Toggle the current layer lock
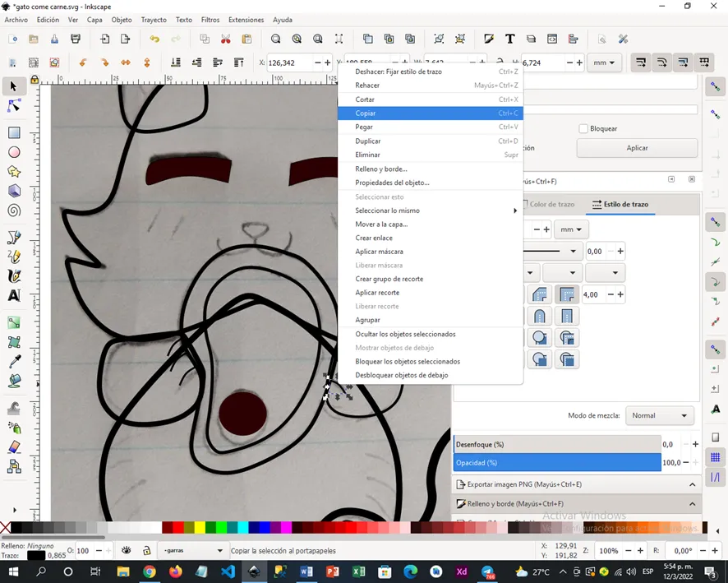This screenshot has height=583, width=728. [x=147, y=550]
